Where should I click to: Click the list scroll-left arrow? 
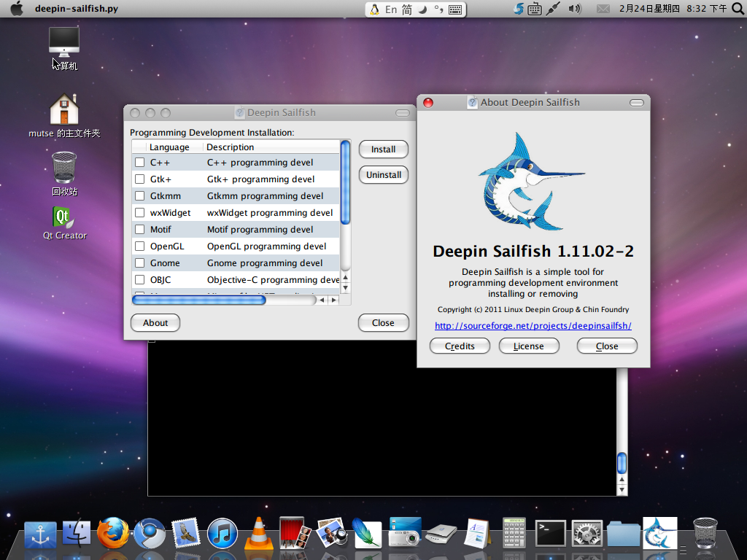(x=322, y=300)
